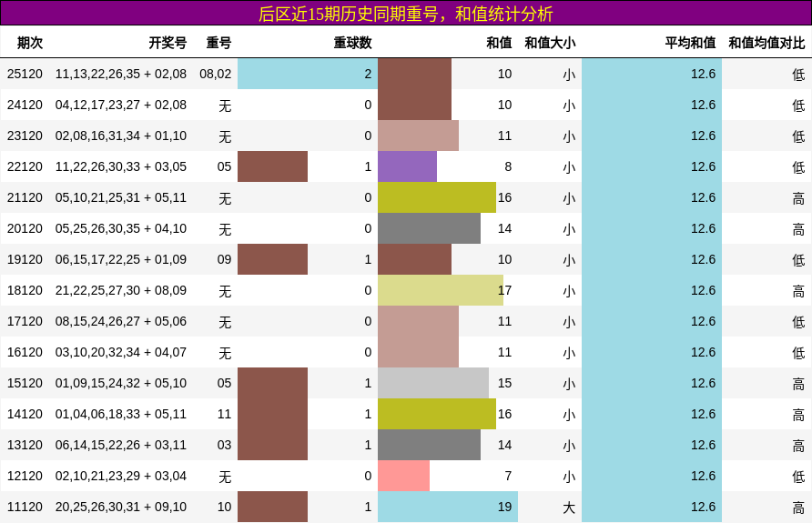Viewport: 812px width, 523px height.
Task: Click draw numbers 01,04,06,18,33 + 05,11
Action: tap(121, 414)
